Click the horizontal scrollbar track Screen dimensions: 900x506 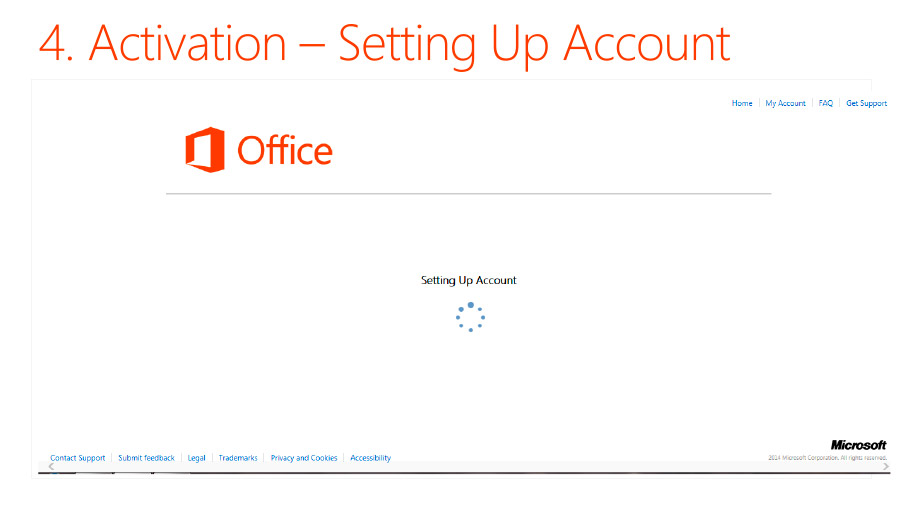click(468, 467)
